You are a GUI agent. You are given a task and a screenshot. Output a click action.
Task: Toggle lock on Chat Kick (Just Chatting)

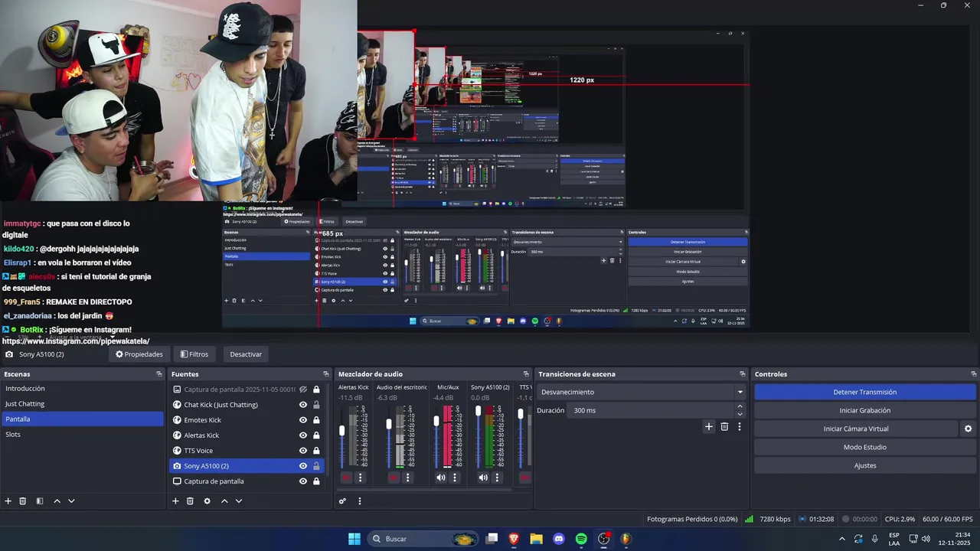point(316,405)
